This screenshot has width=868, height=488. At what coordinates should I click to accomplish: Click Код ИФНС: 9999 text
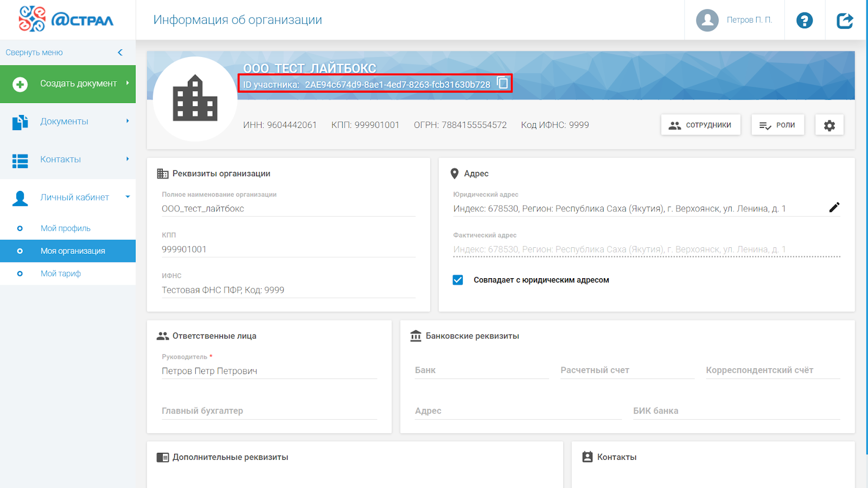pos(555,125)
